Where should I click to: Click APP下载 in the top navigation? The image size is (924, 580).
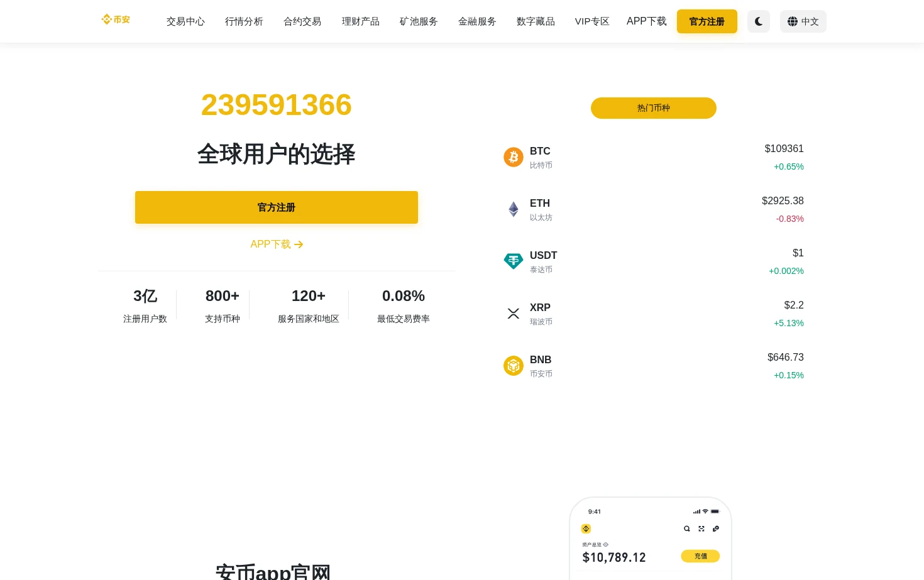coord(647,21)
